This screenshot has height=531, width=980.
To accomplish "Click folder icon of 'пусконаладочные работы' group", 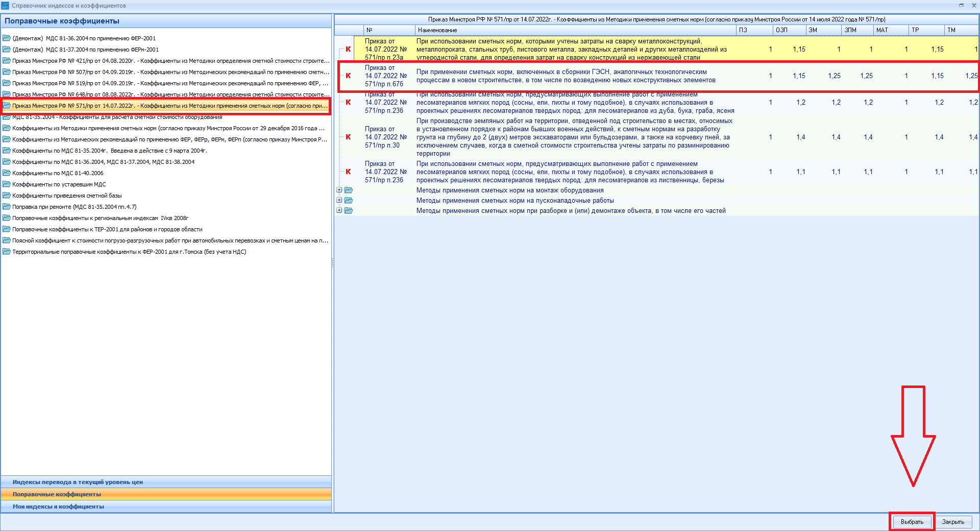I will (x=349, y=200).
